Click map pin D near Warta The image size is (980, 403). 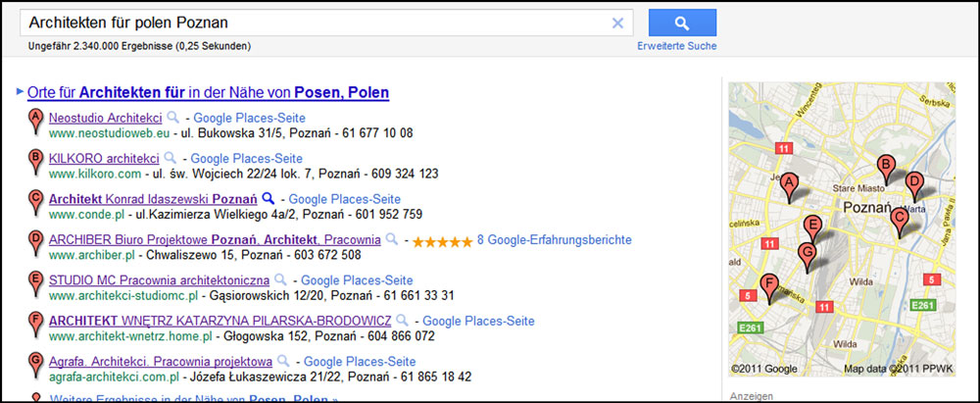click(913, 183)
